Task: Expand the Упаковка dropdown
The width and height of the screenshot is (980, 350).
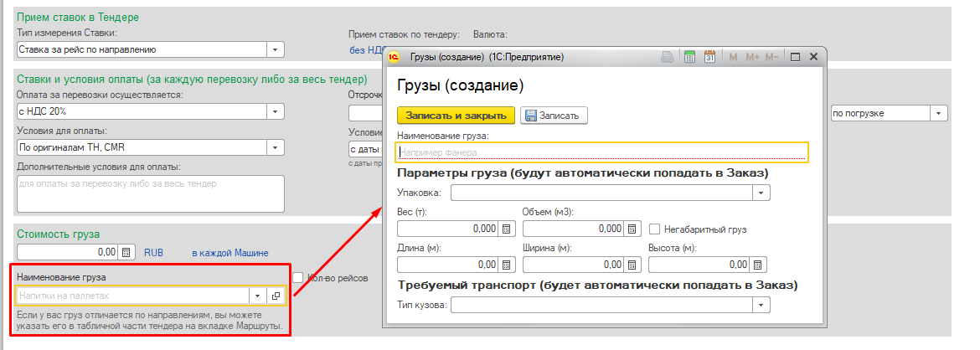Action: [761, 193]
